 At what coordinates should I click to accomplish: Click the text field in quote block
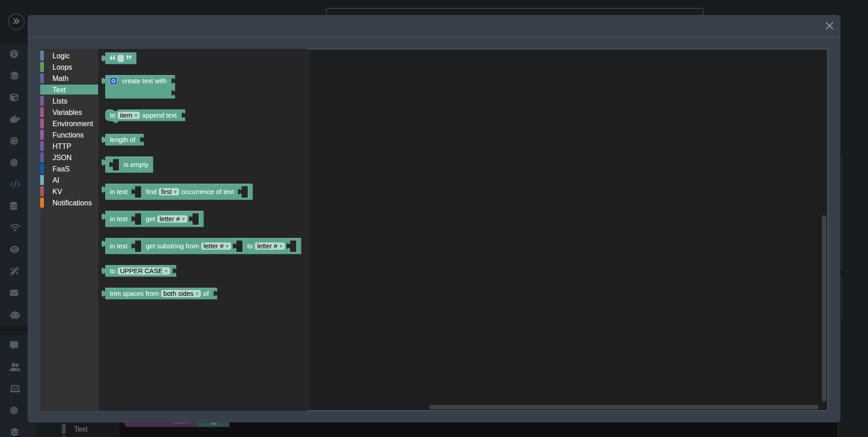[121, 58]
